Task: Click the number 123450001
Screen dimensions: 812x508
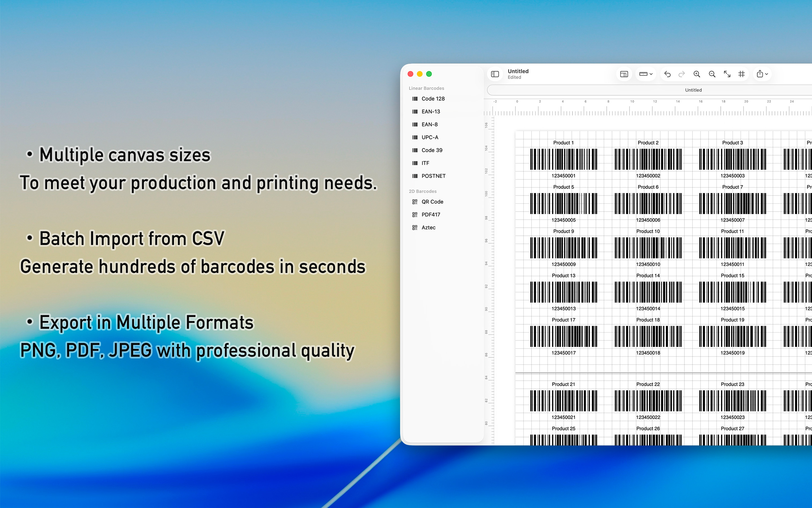Action: pos(564,176)
